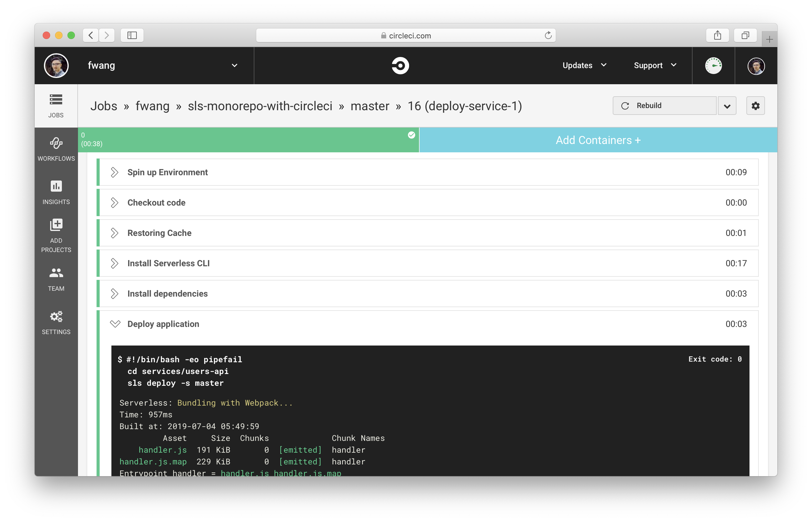Reload the page from the address bar
This screenshot has height=522, width=812.
point(548,35)
